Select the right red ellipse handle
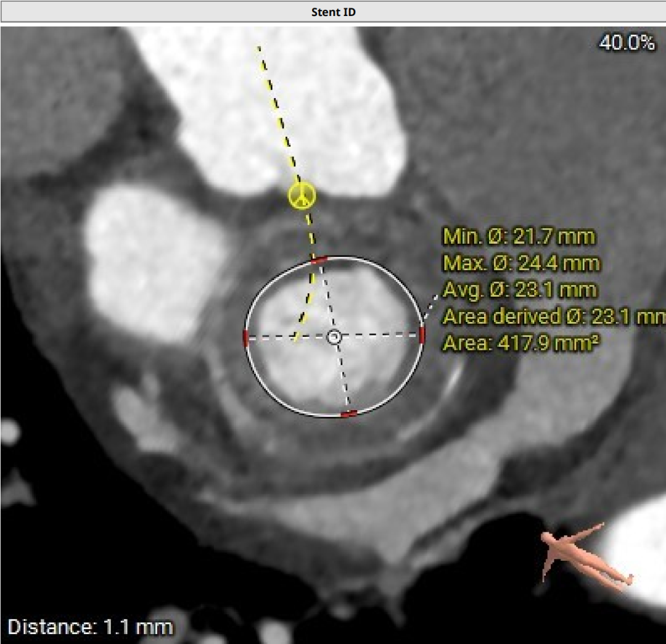 click(422, 335)
